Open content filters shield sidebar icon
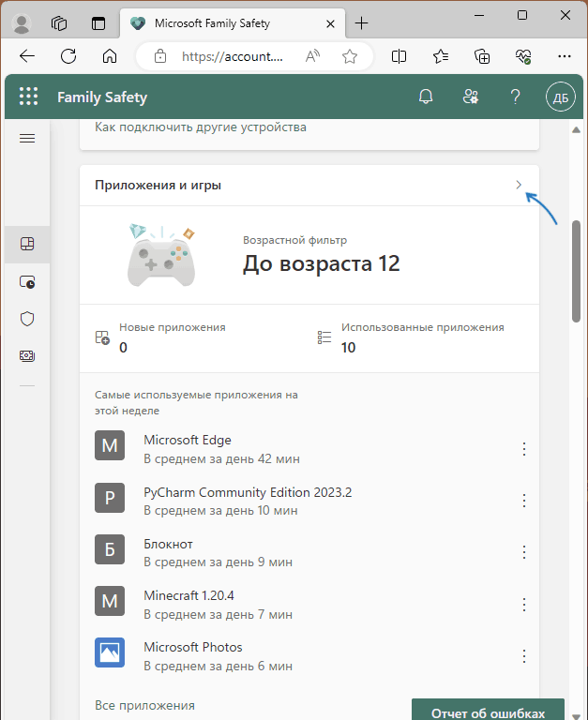The height and width of the screenshot is (720, 588). [x=27, y=318]
